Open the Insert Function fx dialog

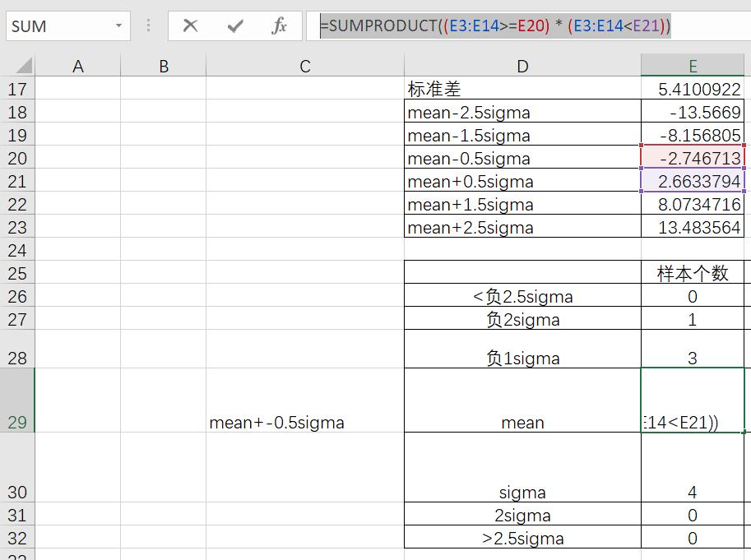279,25
